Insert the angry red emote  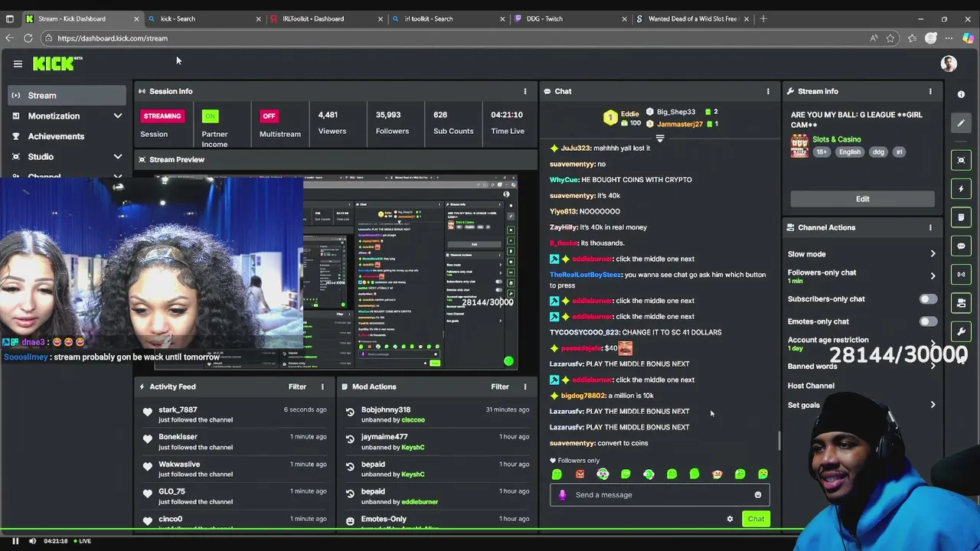(580, 474)
